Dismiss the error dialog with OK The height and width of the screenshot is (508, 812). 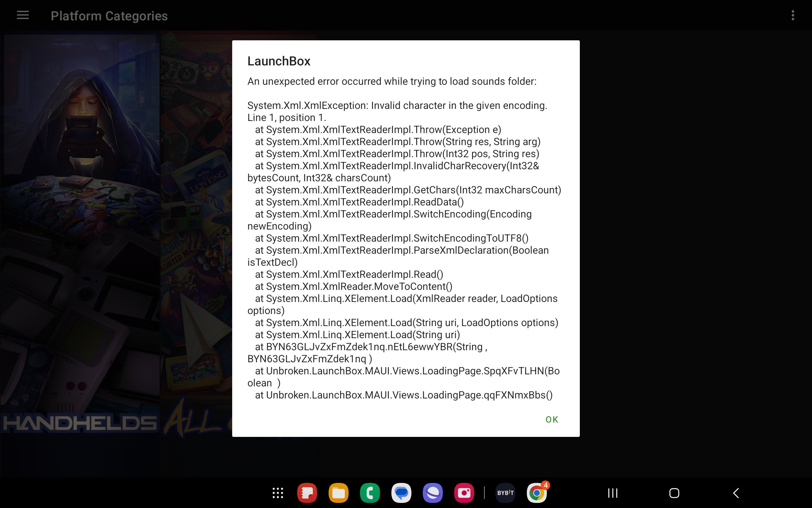(x=552, y=419)
